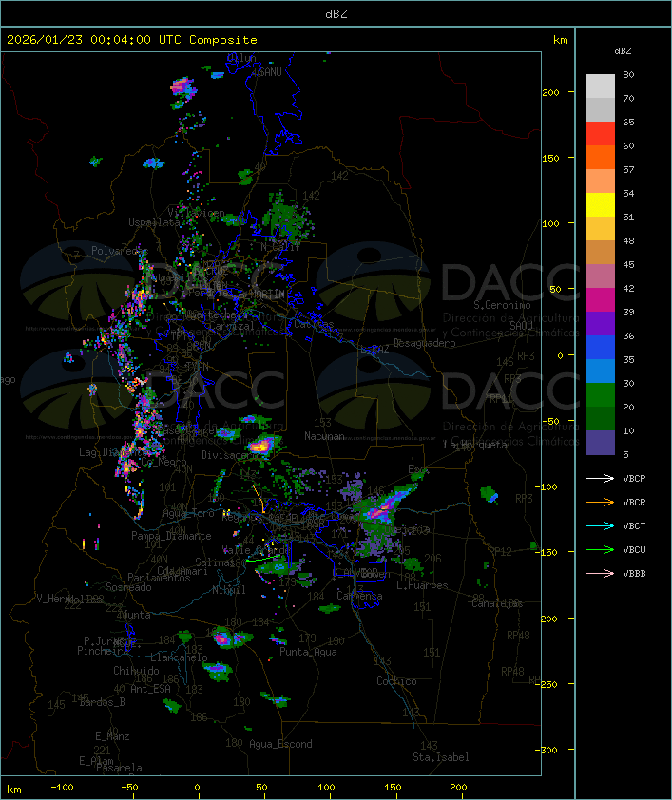672x800 pixels.
Task: Click the green 30-20 dBZ swatch
Action: pos(600,395)
